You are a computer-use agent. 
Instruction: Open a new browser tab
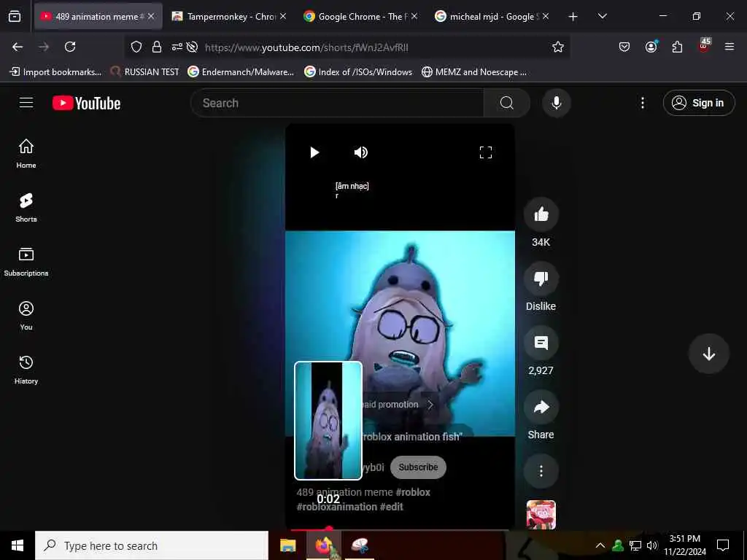573,17
